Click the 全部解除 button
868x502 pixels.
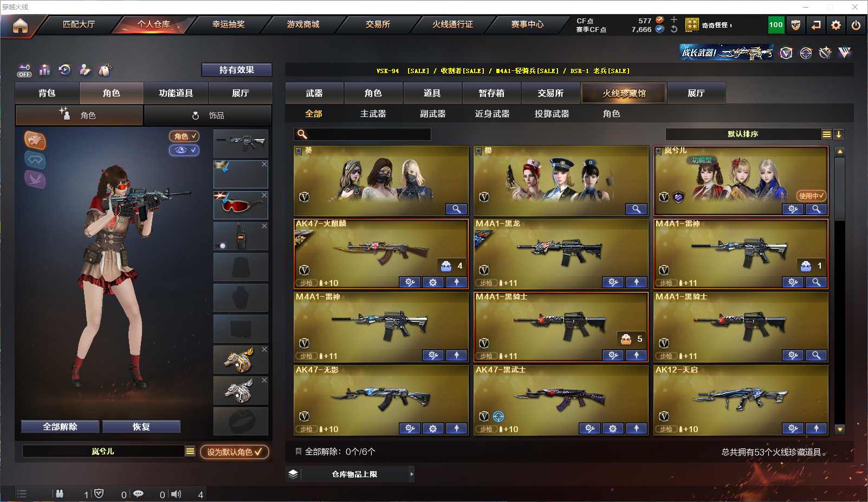[60, 427]
